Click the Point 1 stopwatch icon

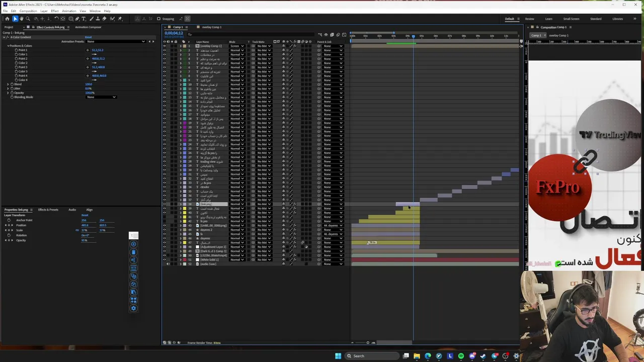tap(16, 50)
